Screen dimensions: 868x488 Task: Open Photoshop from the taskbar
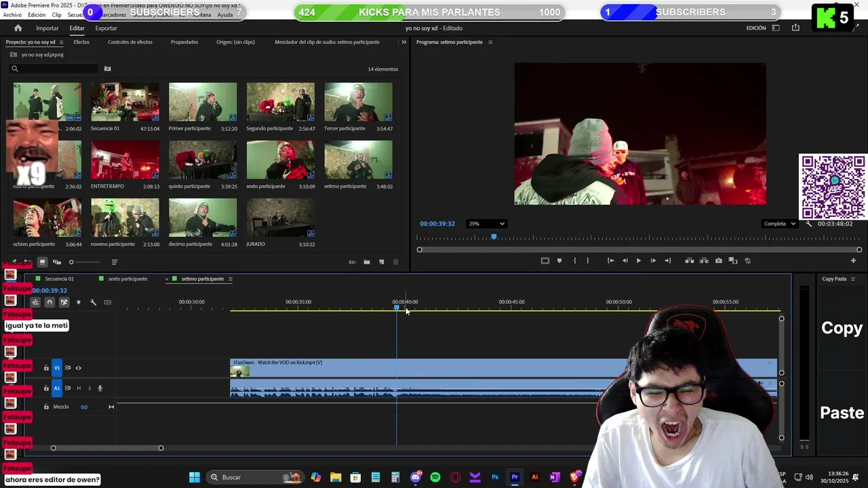(495, 477)
